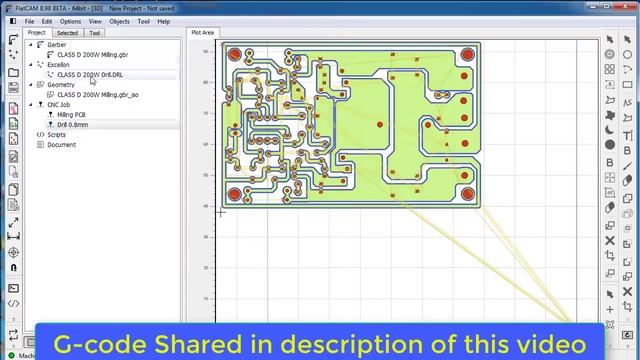Click the edit object document icon with pencil
The height and width of the screenshot is (360, 640).
(x=13, y=156)
